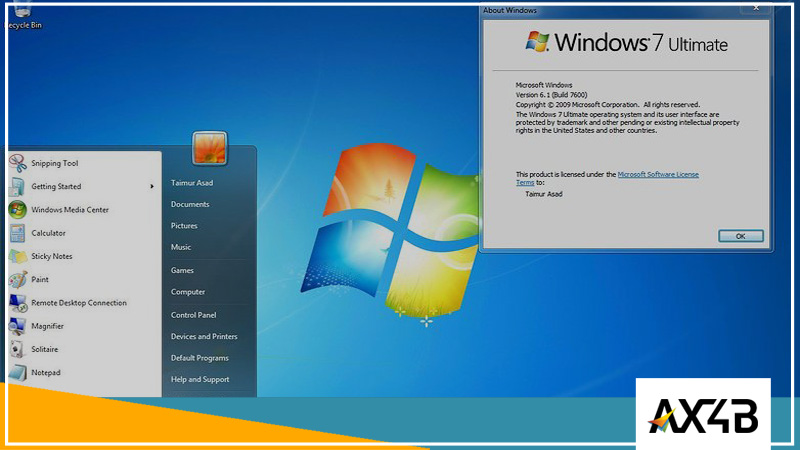Open Control Panel from Start menu

193,315
